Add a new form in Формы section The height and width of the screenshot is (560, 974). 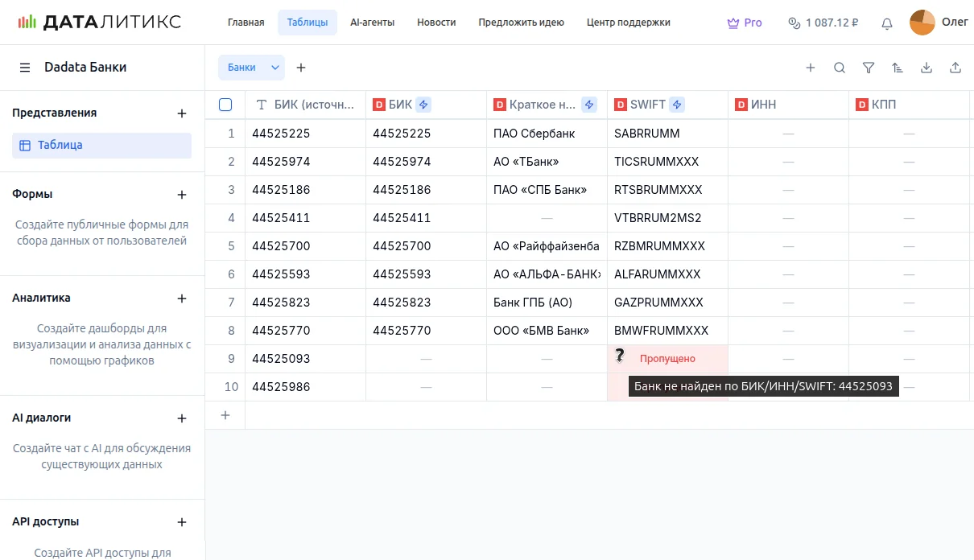click(182, 195)
